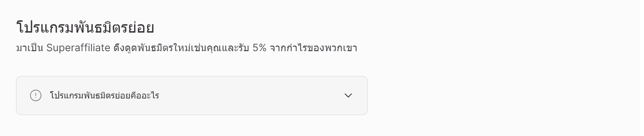
Task: Expand the accordion using the chevron-down arrow
Action: pyautogui.click(x=348, y=95)
